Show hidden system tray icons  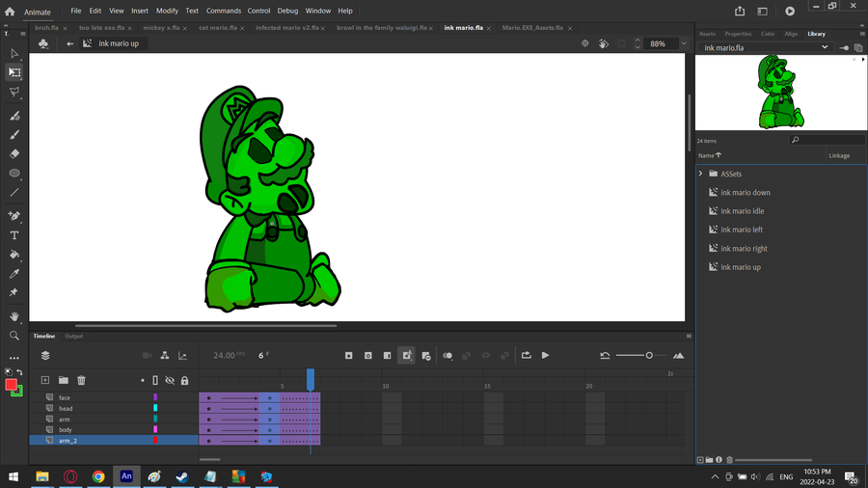click(715, 477)
